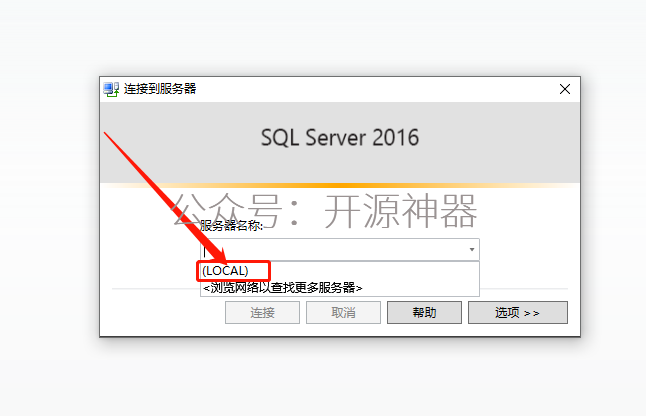The width and height of the screenshot is (646, 416).
Task: Close the 连接到服务器 dialog
Action: [x=565, y=89]
